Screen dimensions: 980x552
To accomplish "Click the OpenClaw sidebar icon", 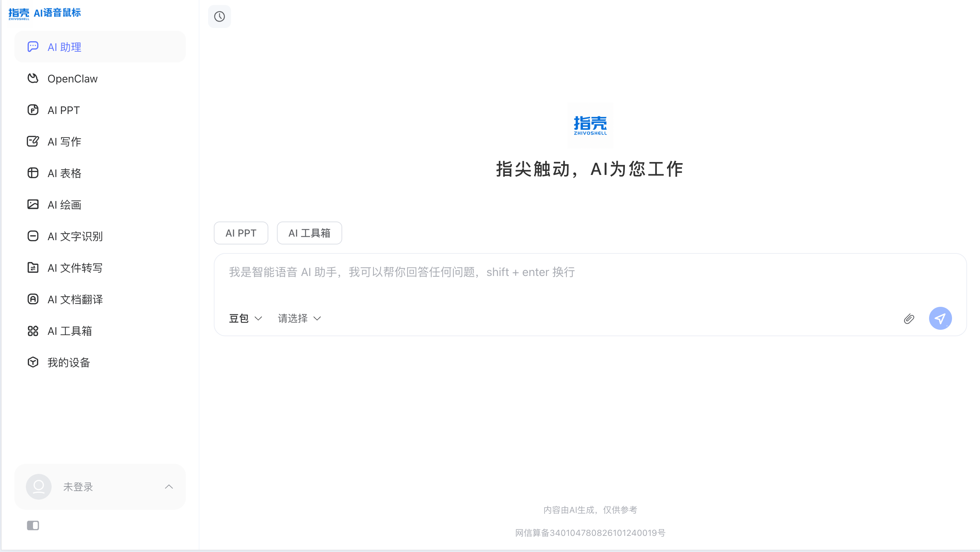I will click(33, 78).
